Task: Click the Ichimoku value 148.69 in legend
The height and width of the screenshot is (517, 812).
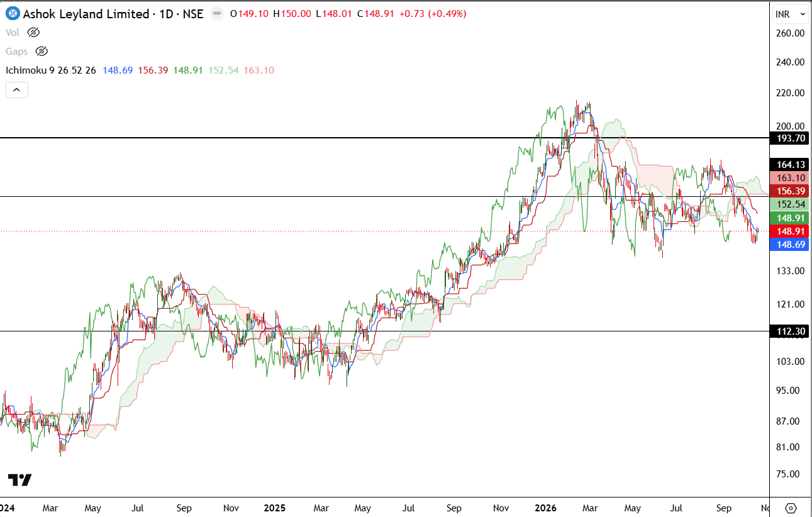Action: pos(118,70)
